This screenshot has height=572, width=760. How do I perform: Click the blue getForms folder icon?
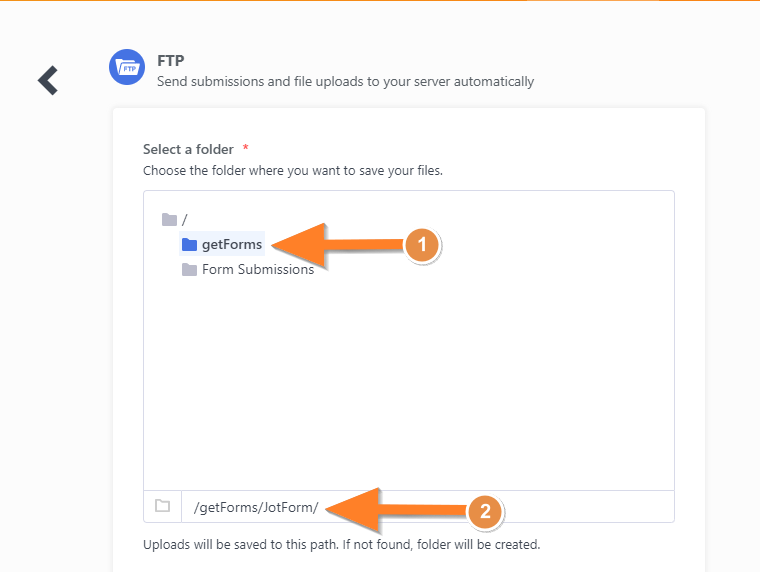tap(189, 244)
